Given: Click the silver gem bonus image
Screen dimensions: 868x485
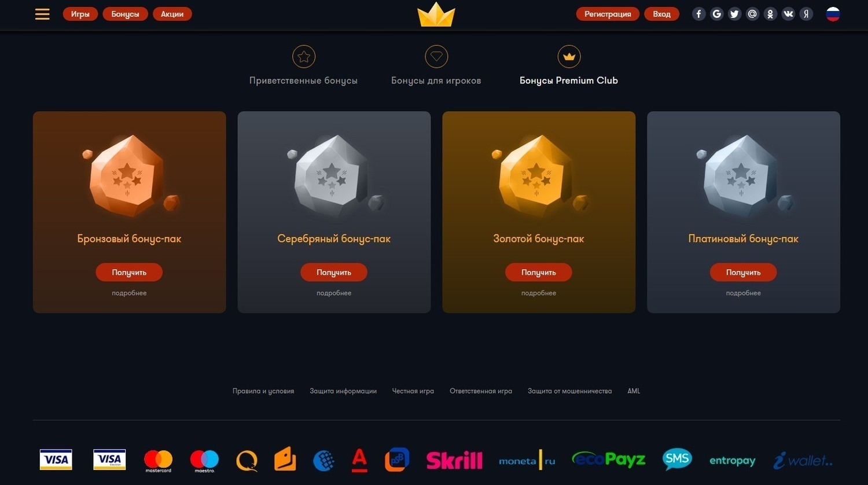Looking at the screenshot, I should tap(334, 177).
